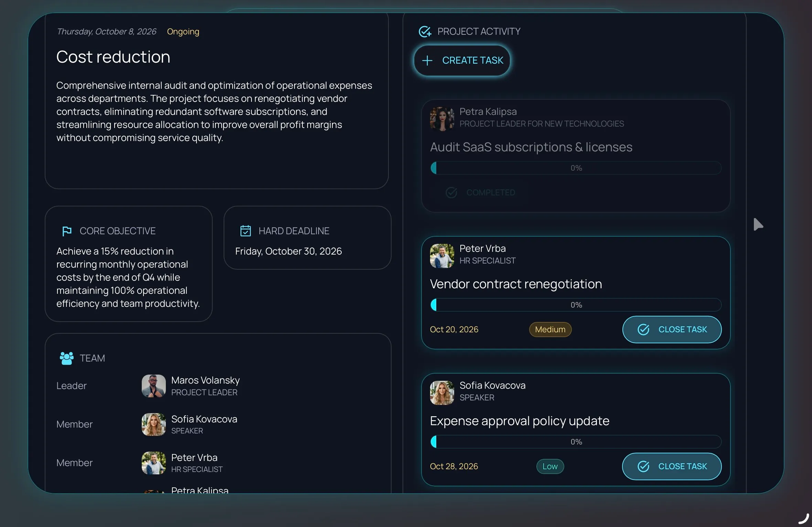
Task: Click the Project Activity check icon
Action: 425,32
